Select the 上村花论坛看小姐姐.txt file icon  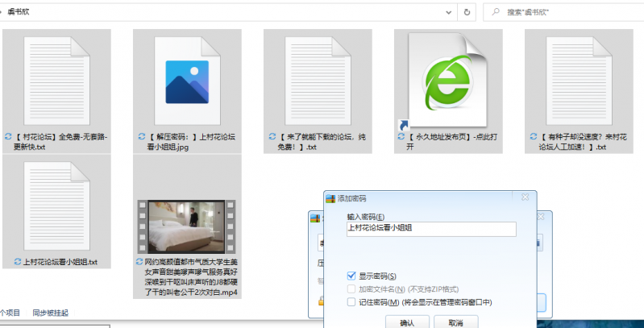tap(56, 206)
